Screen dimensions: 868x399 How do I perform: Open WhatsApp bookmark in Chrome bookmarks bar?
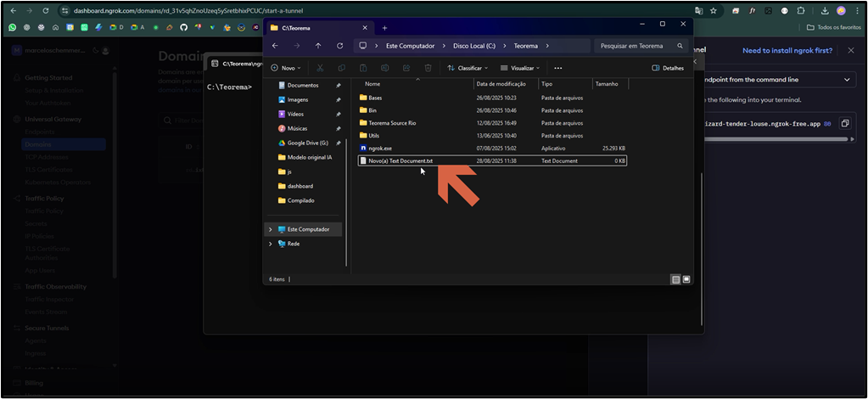(x=12, y=26)
